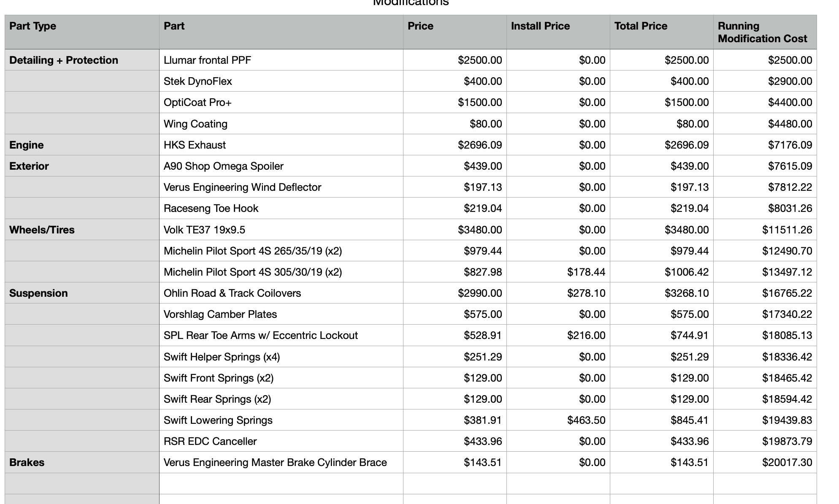Click Michelin Pilot Sport 4S 265/35/19 cell

coord(281,251)
